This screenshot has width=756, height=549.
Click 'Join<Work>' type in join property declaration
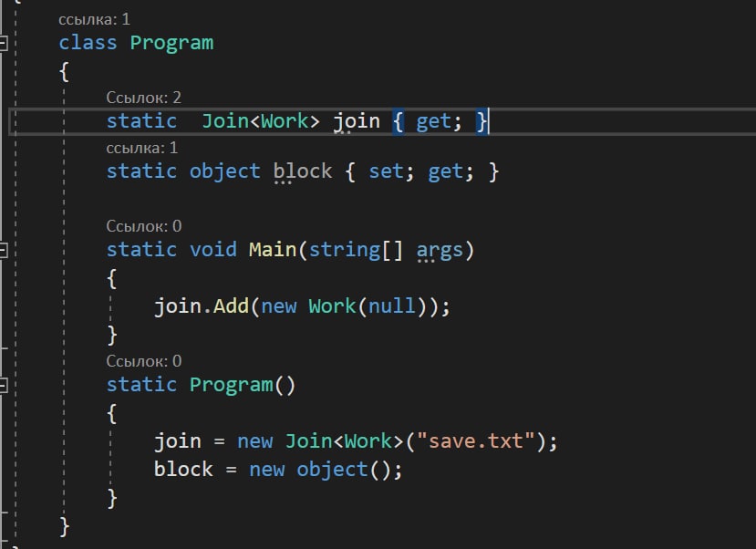click(x=260, y=121)
